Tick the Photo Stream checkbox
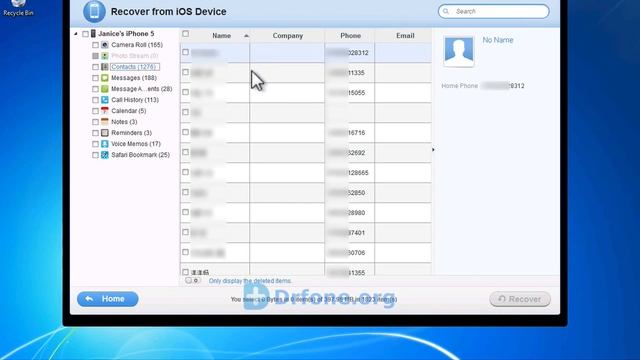This screenshot has height=360, width=640. point(95,56)
